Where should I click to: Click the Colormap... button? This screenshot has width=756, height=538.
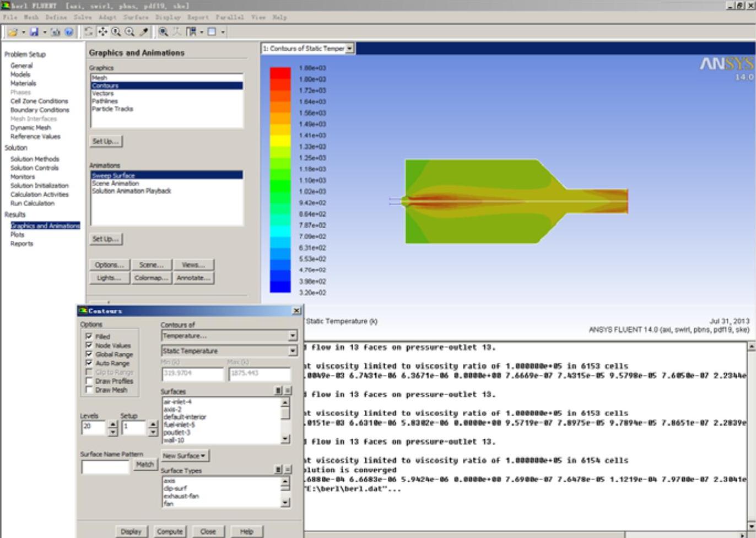(x=151, y=278)
